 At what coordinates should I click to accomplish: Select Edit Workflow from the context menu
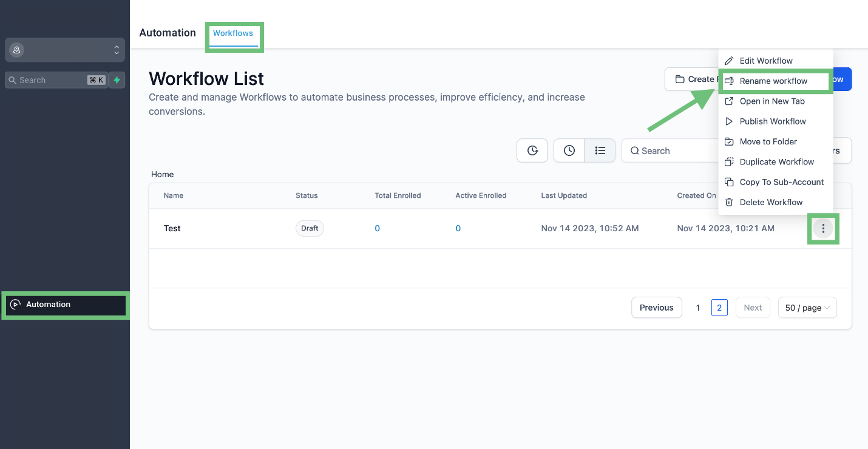pos(776,61)
